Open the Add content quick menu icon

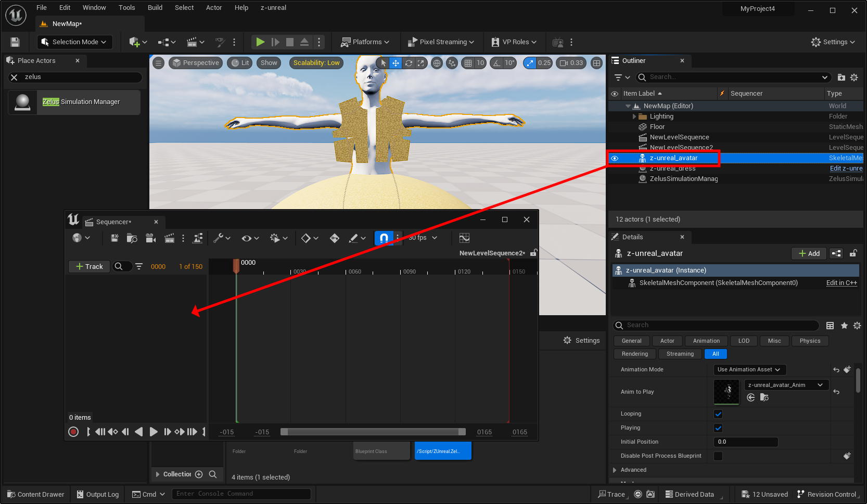(138, 42)
